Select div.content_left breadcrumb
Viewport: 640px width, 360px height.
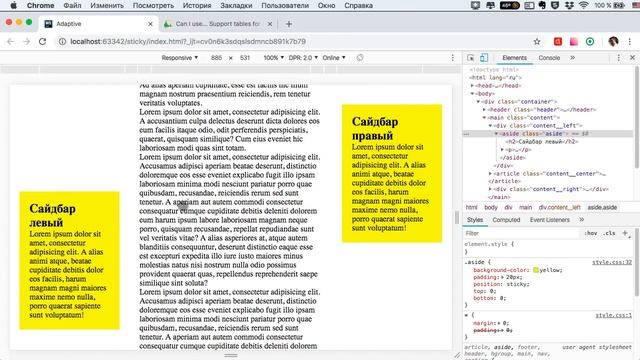coord(559,207)
